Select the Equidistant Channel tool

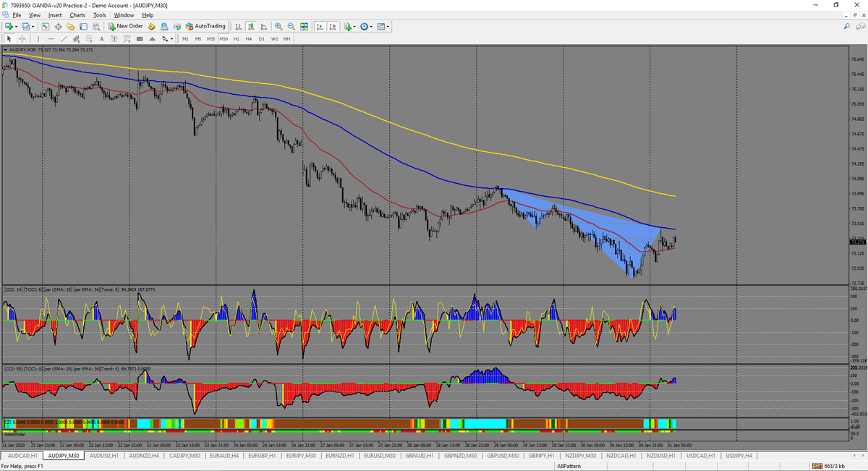coord(77,38)
